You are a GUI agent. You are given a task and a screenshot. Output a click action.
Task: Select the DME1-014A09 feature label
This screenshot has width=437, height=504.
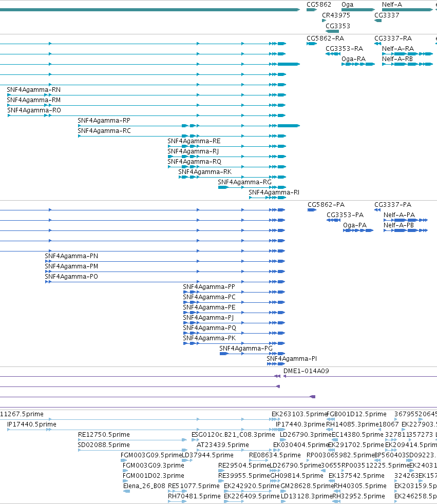click(306, 371)
